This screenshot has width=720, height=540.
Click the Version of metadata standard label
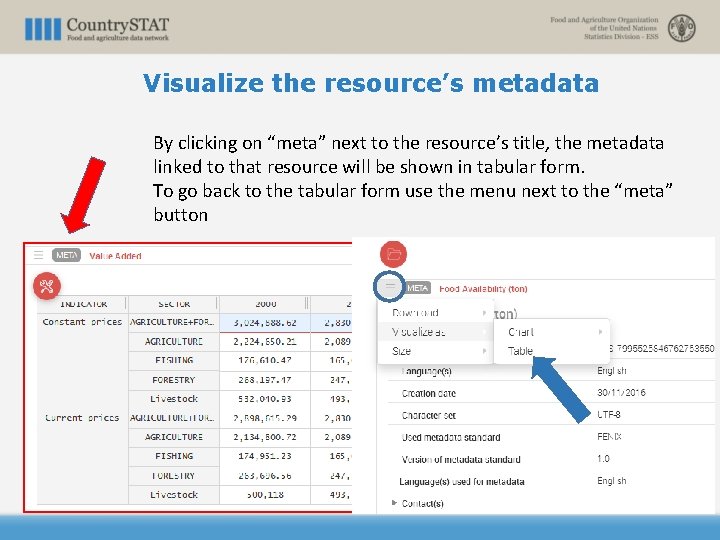tap(461, 460)
